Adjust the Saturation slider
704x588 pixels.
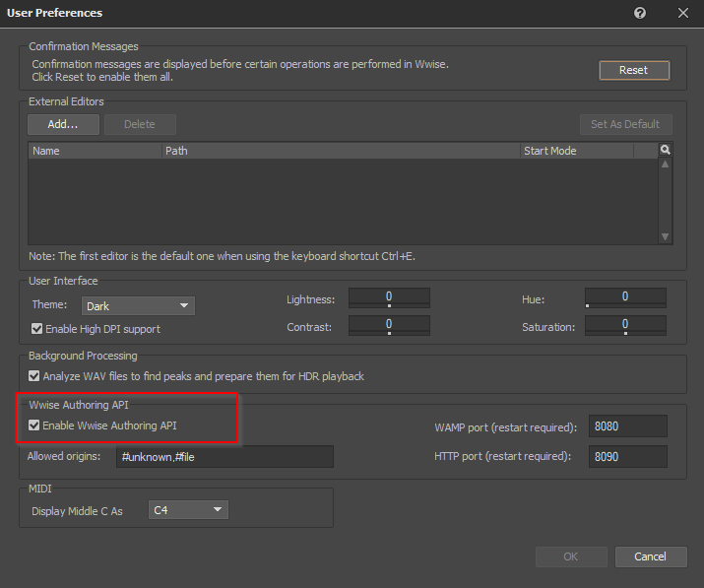tap(625, 326)
